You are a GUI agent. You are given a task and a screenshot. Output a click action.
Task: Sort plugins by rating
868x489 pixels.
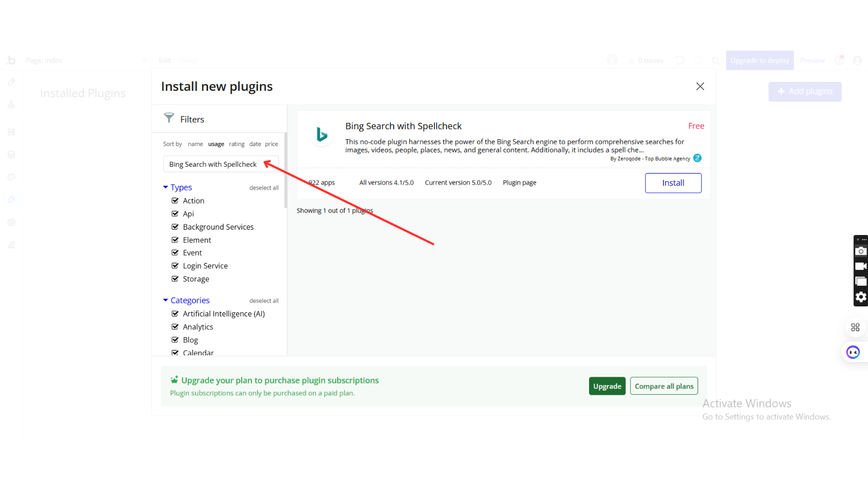pos(237,144)
